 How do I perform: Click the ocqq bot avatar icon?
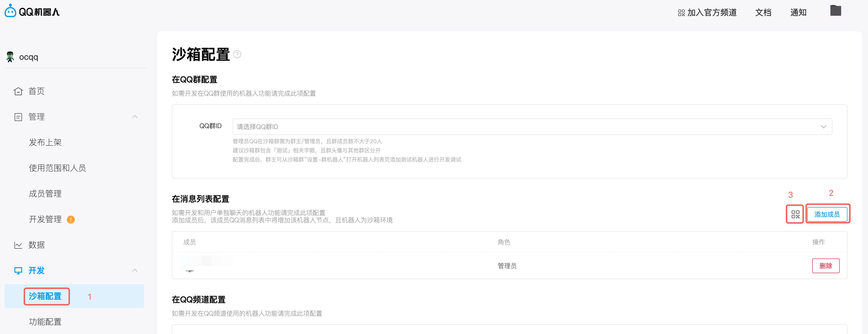(10, 57)
